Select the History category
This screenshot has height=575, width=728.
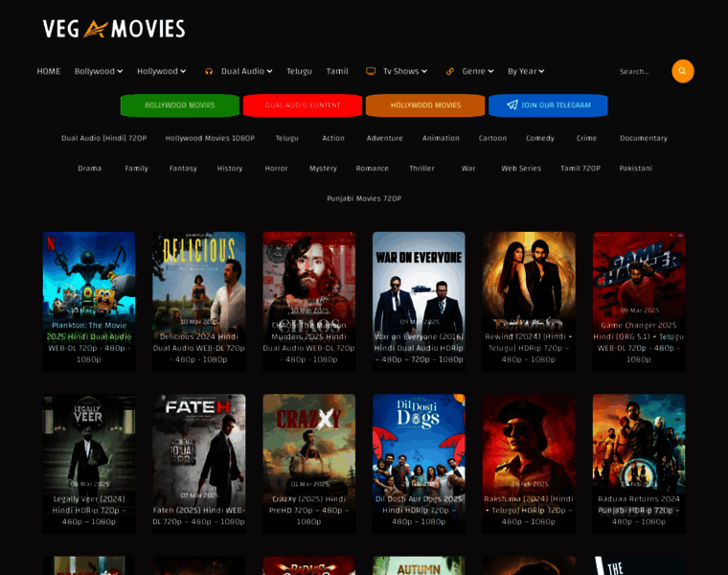tap(230, 168)
